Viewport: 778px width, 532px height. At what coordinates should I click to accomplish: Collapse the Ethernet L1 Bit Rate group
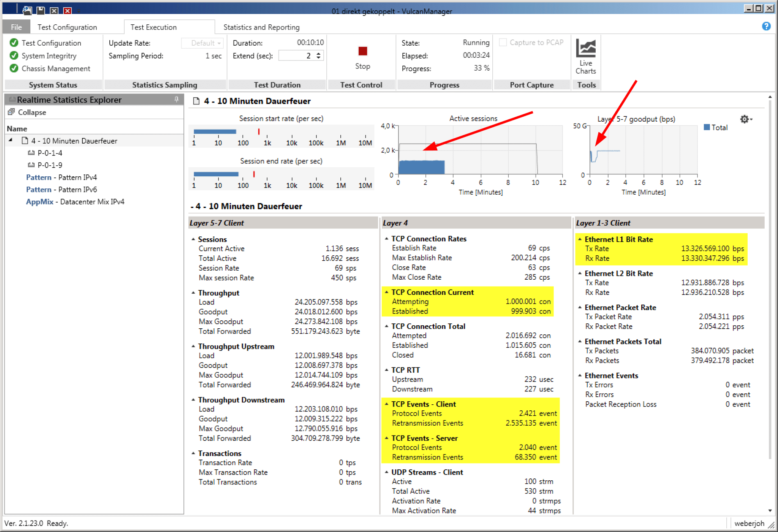(580, 239)
